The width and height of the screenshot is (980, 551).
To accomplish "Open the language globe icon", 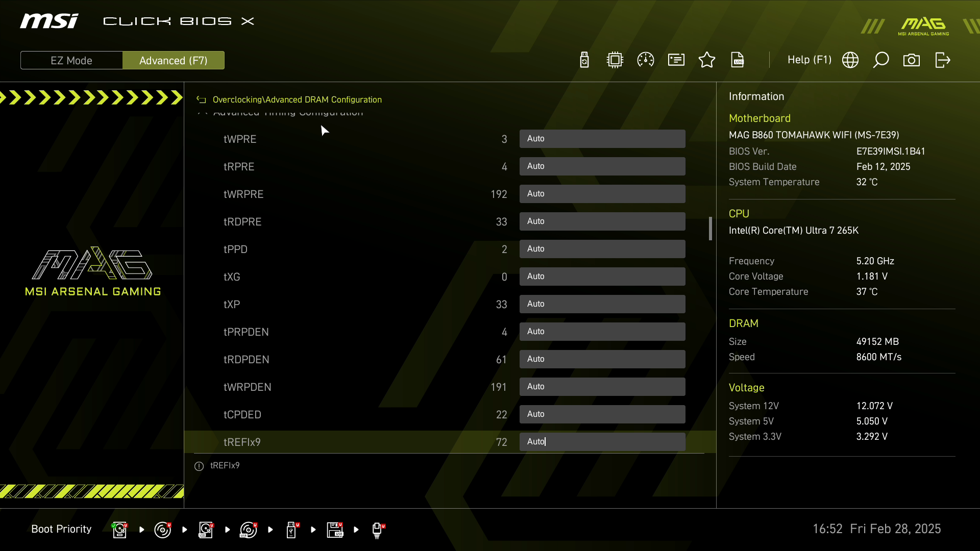I will tap(850, 60).
